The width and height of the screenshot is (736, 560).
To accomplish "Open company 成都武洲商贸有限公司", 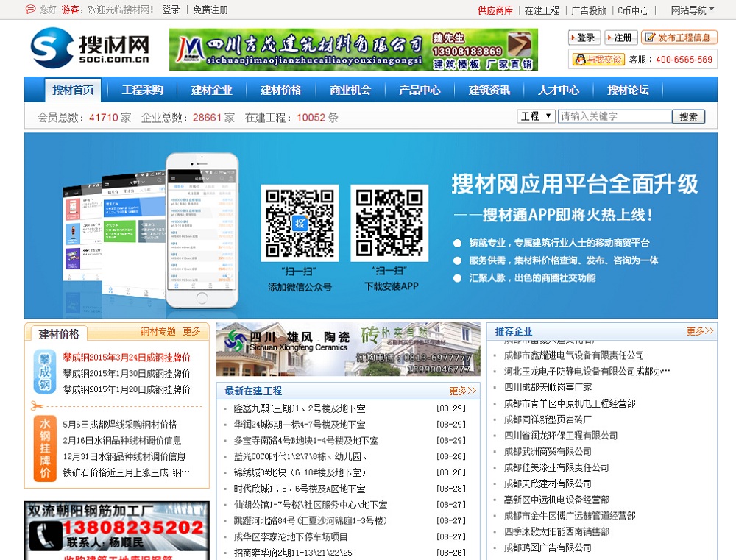I will [548, 451].
